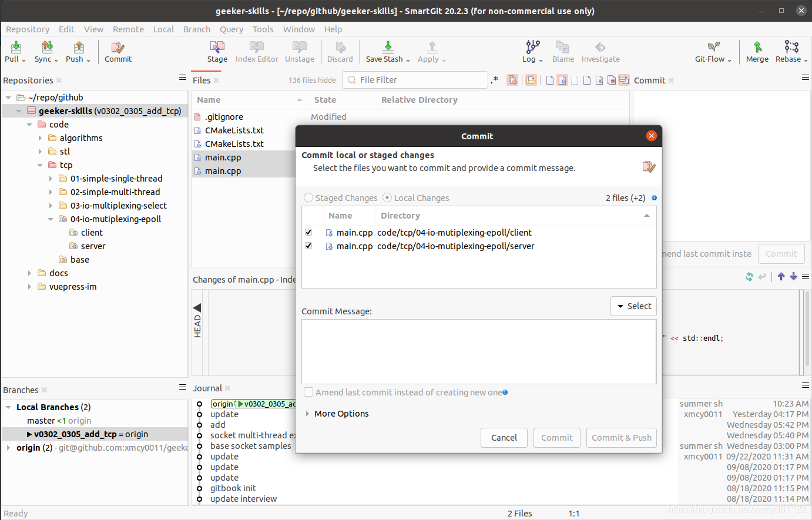812x520 pixels.
Task: Click the Commit & Push button
Action: (x=622, y=438)
